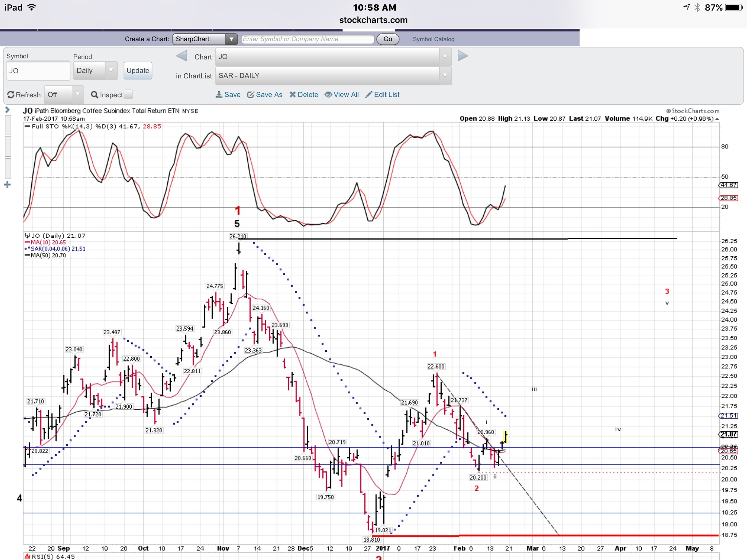
Task: Open View All charts
Action: (x=342, y=95)
